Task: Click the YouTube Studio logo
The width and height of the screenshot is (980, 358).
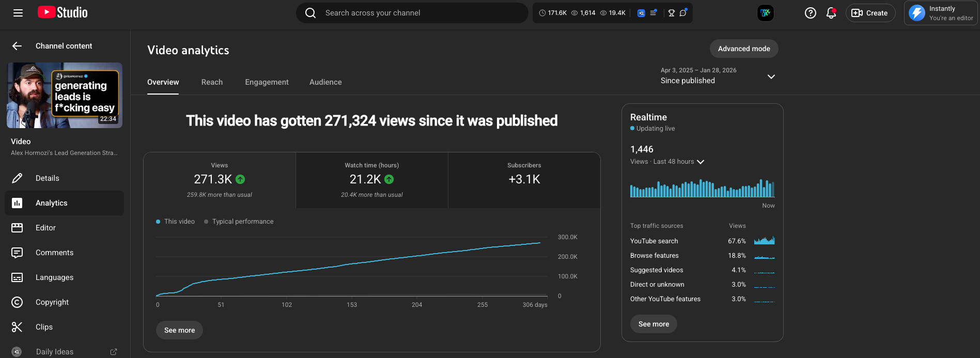Action: click(x=63, y=13)
